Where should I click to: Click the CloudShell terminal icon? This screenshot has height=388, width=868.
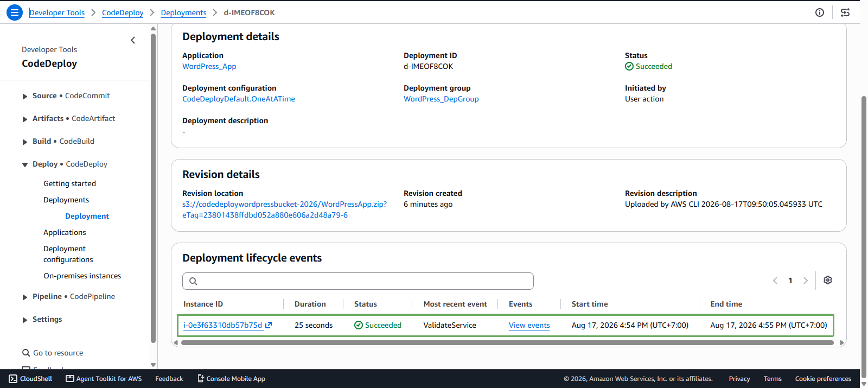pos(13,379)
